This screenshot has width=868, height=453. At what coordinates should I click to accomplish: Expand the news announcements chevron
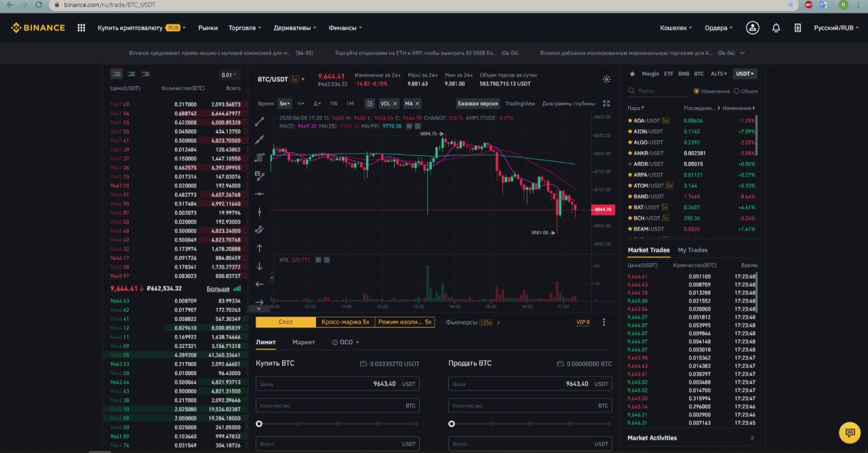(x=743, y=53)
